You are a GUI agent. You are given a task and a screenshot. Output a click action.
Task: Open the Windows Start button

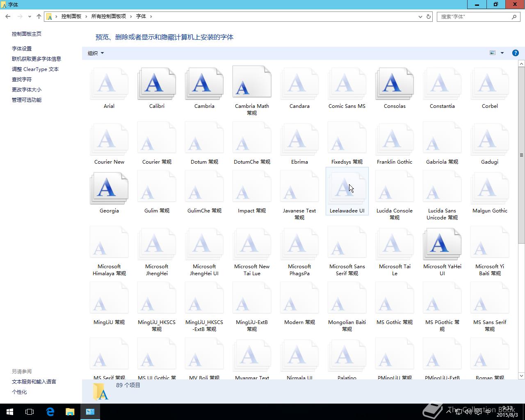[10, 412]
